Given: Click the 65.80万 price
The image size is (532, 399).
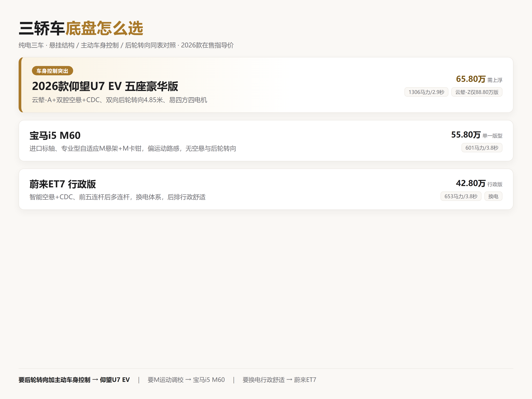Looking at the screenshot, I should [471, 79].
